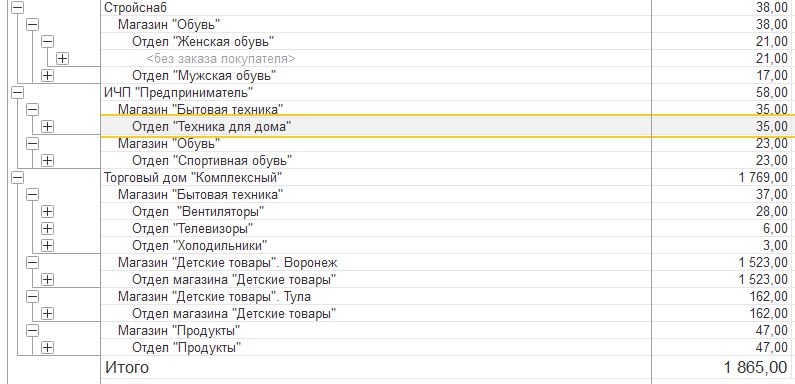Collapse the Стройснаб group

click(x=17, y=7)
